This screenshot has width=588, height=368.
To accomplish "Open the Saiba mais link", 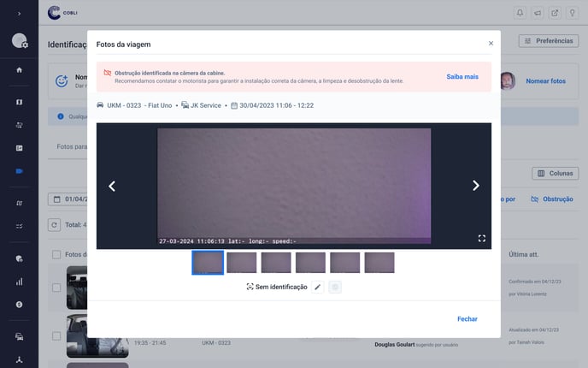I will (462, 77).
